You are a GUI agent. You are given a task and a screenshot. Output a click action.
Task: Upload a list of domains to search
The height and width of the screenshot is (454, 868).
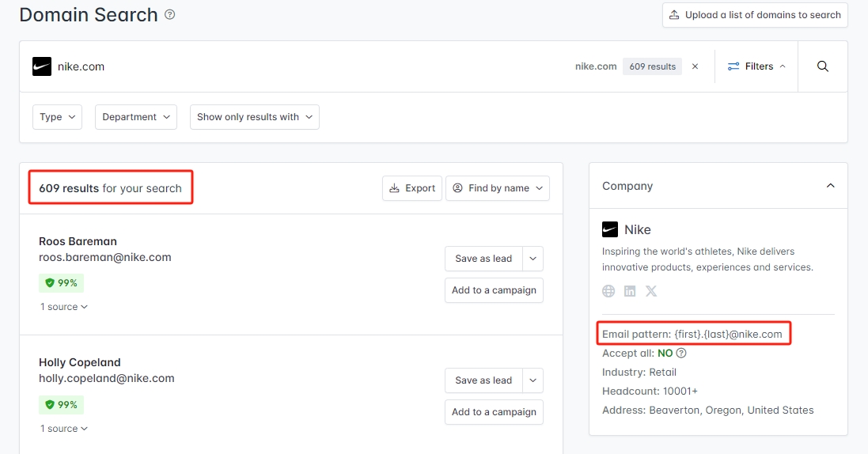pyautogui.click(x=755, y=15)
